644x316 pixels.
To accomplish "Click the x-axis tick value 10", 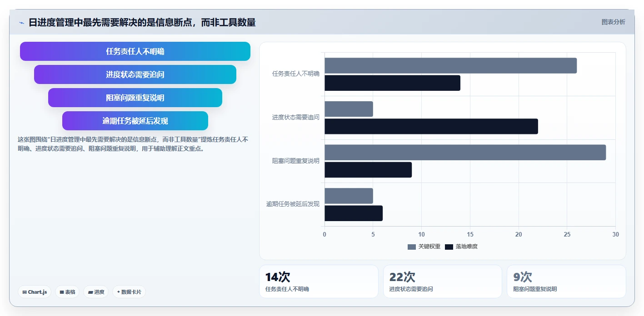I will click(421, 234).
